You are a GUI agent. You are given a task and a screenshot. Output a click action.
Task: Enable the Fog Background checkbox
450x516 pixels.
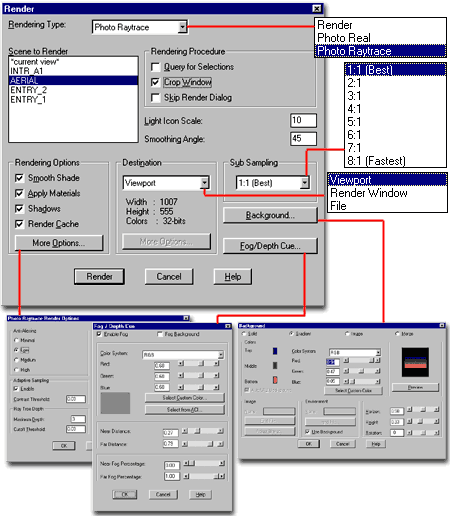[x=160, y=334]
